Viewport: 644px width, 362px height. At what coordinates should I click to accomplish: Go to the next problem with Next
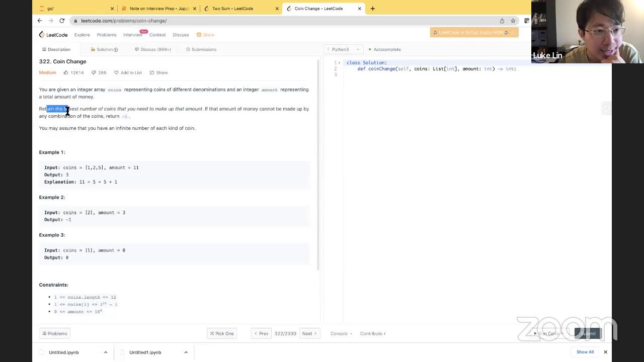pyautogui.click(x=309, y=333)
